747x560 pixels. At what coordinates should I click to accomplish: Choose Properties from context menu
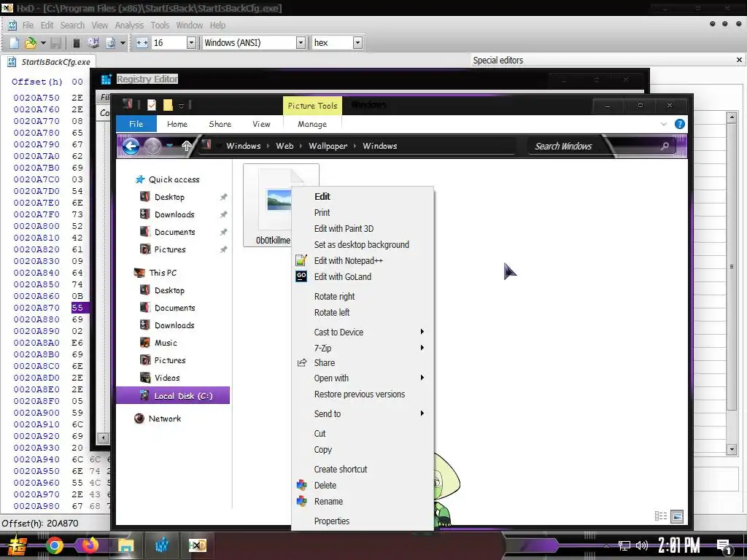[x=363, y=521]
